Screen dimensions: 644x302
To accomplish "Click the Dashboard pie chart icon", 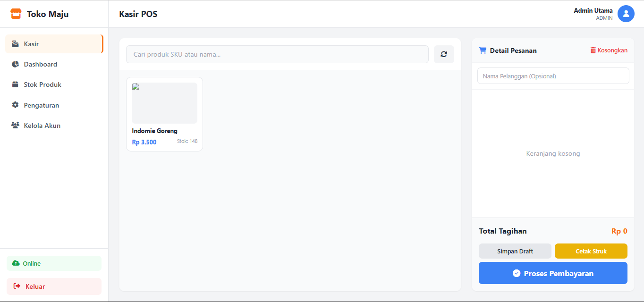I will coord(15,64).
